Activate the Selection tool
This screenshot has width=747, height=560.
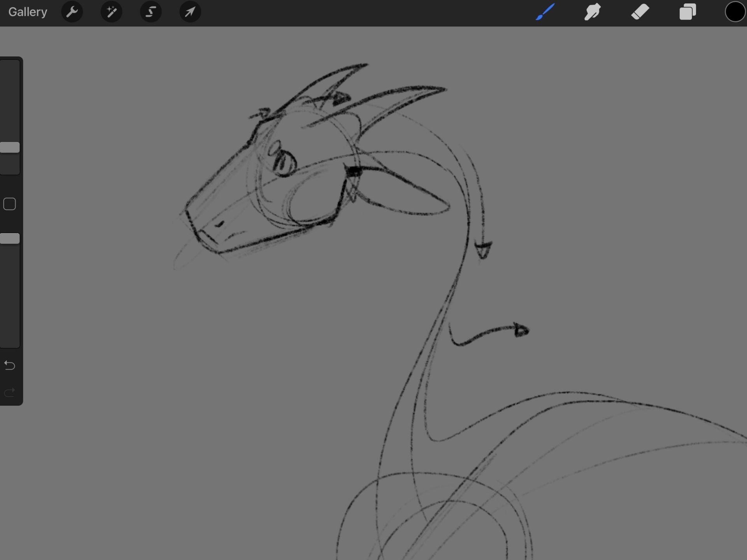point(151,12)
